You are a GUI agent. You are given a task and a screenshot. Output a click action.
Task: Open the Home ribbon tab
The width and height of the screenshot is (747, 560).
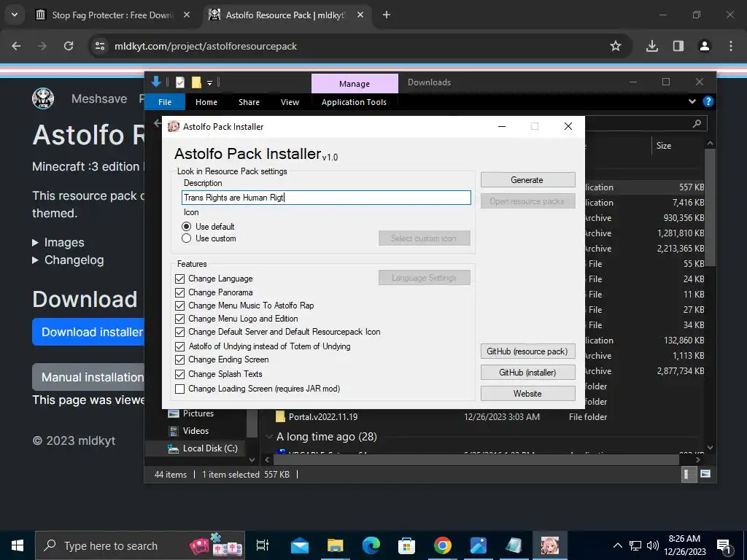pos(206,102)
